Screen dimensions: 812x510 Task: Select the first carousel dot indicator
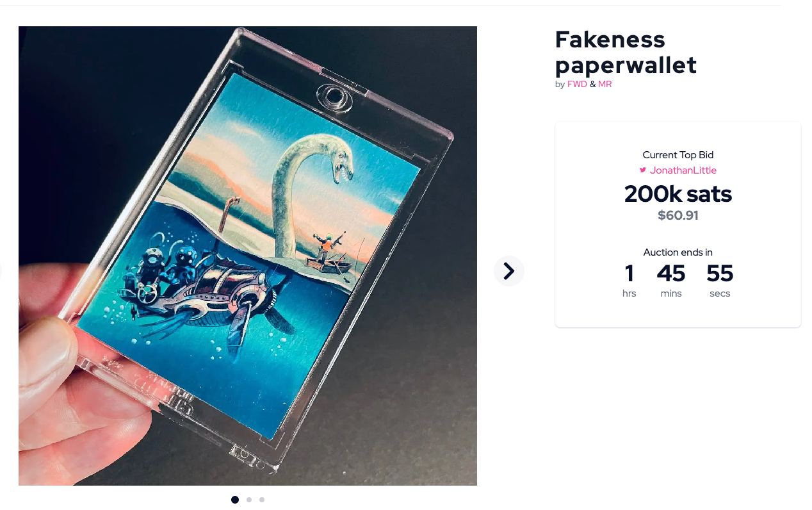point(235,500)
